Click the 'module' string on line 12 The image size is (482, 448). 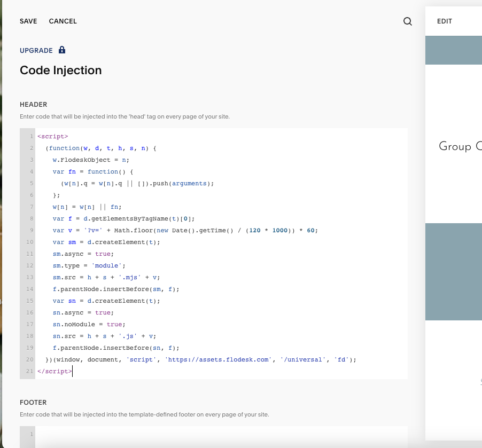point(106,265)
